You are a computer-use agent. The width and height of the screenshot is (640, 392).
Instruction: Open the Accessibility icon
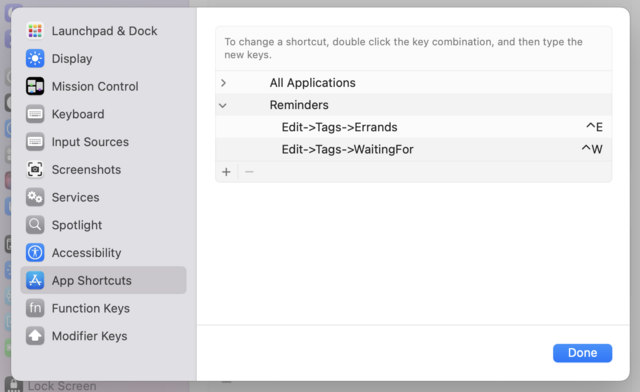tap(35, 253)
